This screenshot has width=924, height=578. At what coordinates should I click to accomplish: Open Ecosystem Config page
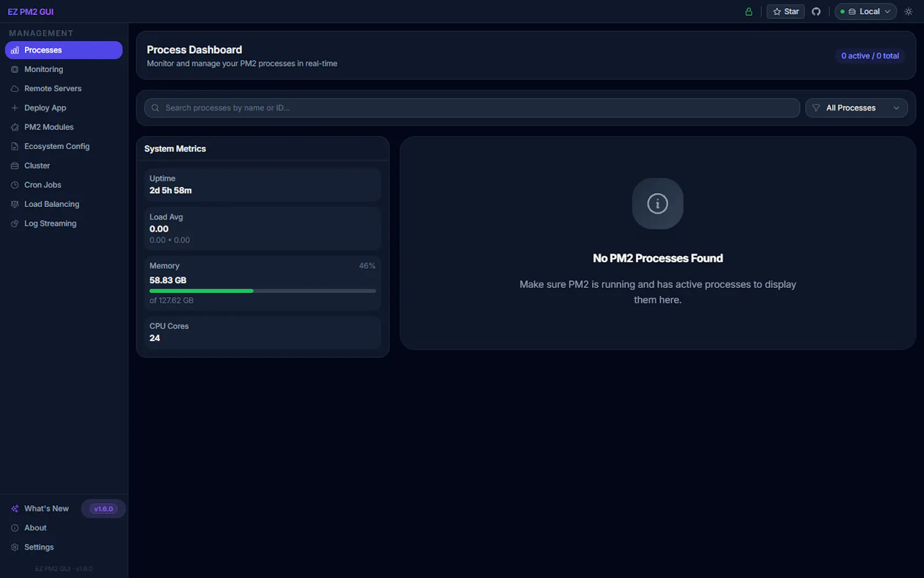click(x=64, y=146)
